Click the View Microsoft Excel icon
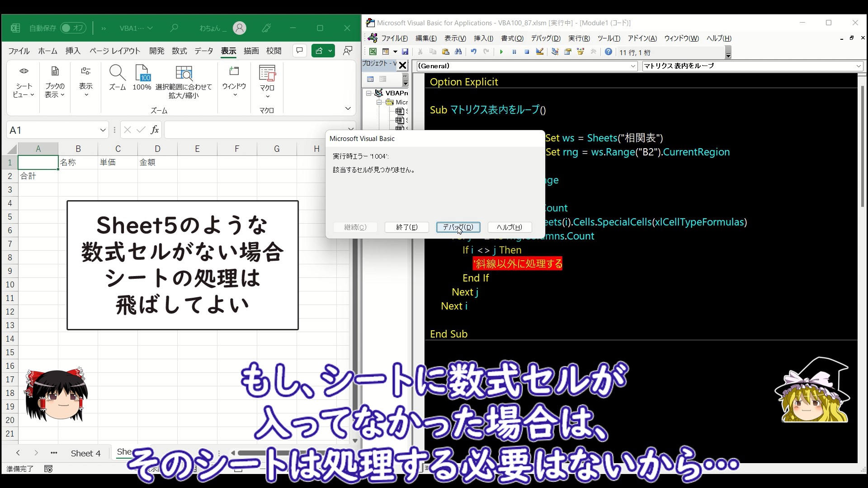The image size is (868, 488). [x=373, y=52]
